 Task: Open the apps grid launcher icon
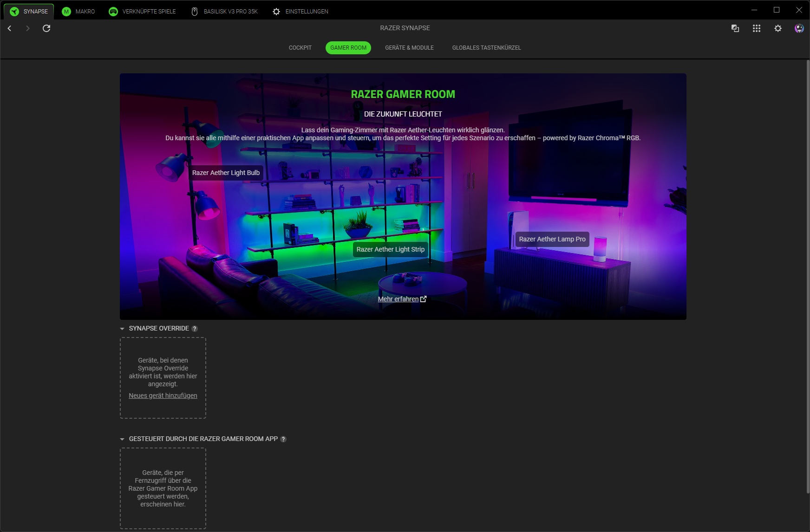pos(756,28)
